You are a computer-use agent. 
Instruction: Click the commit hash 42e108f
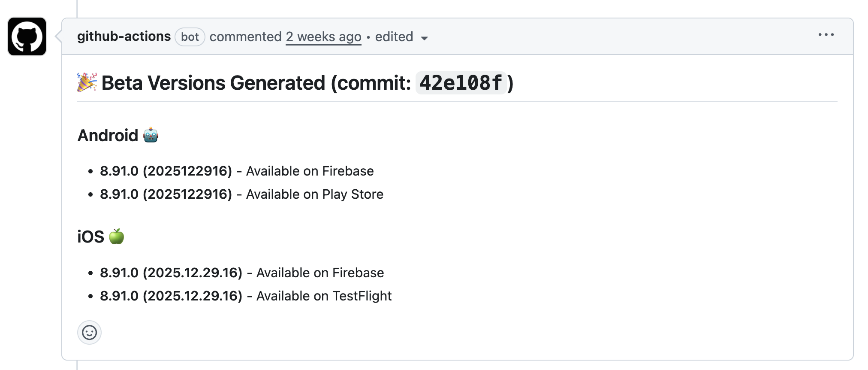(x=461, y=83)
